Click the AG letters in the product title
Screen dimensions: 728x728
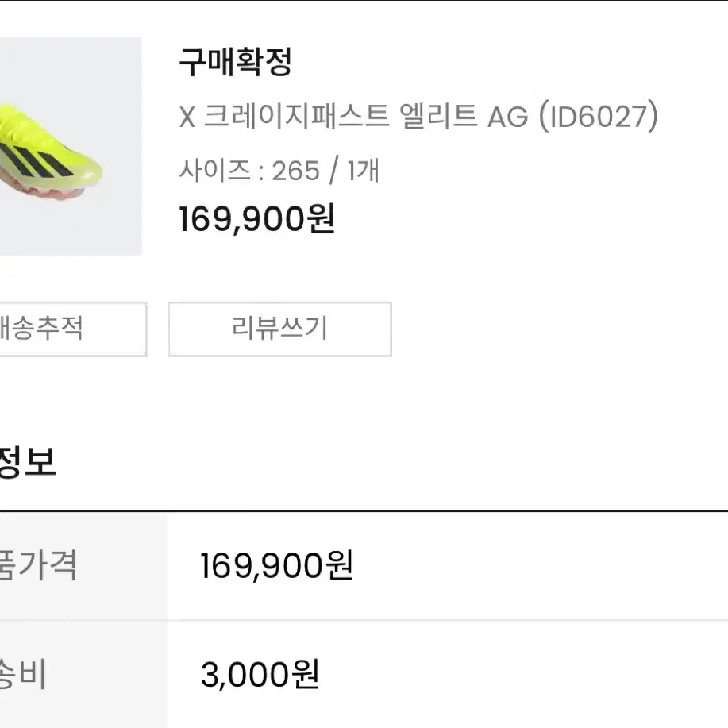coord(508,117)
